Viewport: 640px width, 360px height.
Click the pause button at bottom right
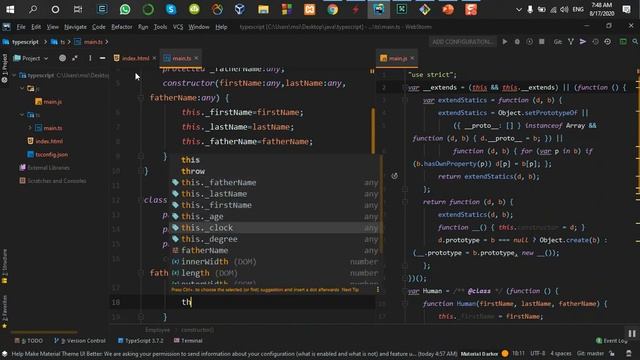point(632,333)
